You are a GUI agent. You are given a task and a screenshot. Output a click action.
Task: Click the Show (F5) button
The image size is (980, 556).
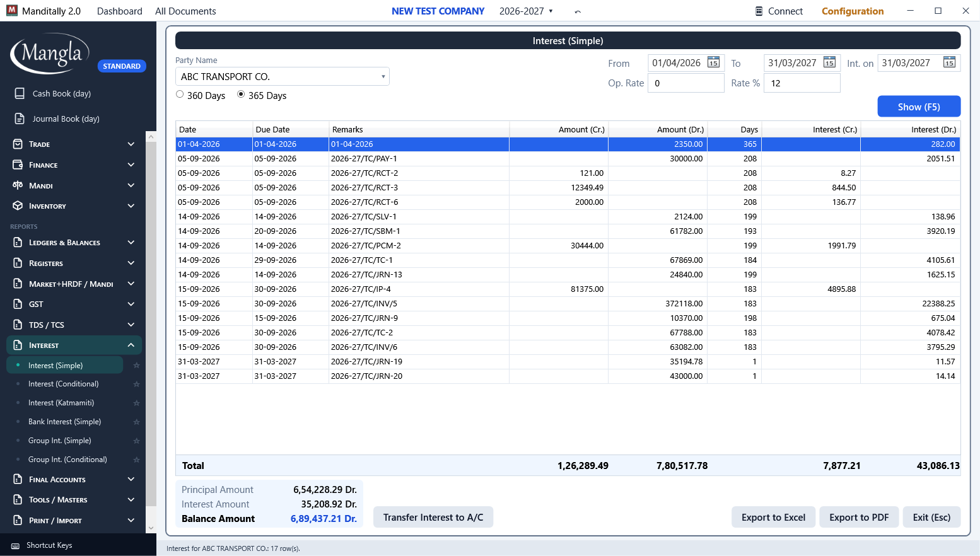pyautogui.click(x=919, y=107)
